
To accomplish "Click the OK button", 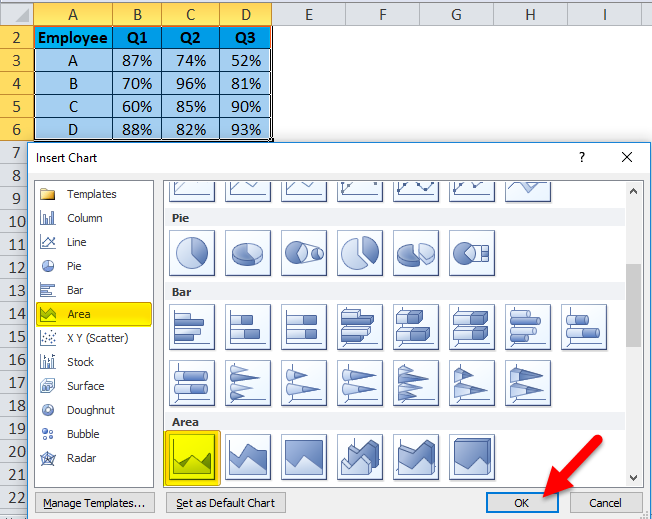I will pos(522,503).
